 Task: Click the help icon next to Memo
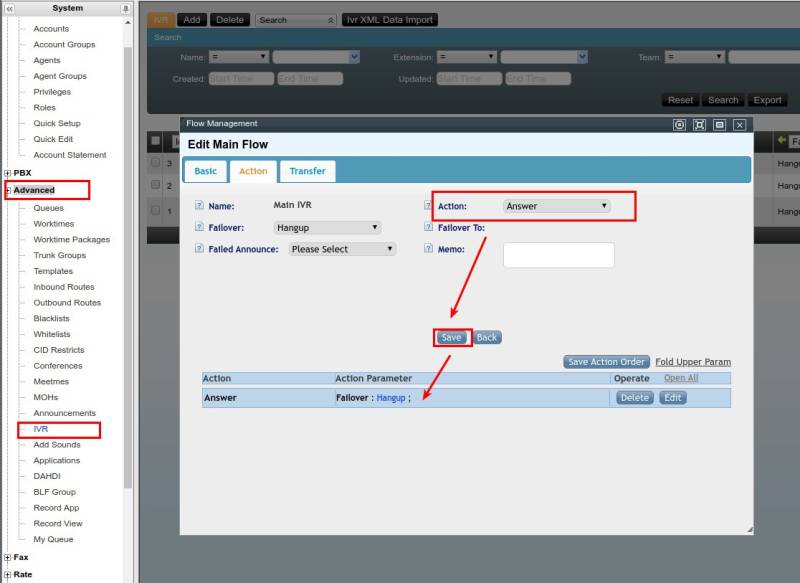429,249
